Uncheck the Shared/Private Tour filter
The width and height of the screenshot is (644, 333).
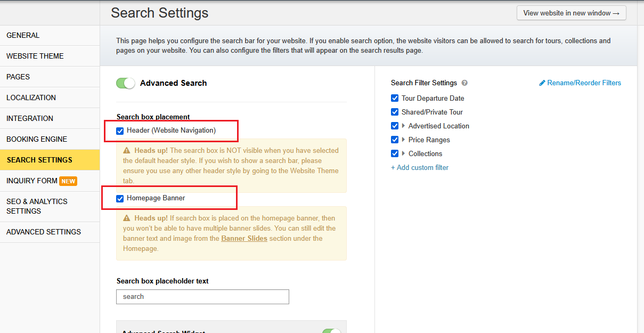[x=395, y=112]
